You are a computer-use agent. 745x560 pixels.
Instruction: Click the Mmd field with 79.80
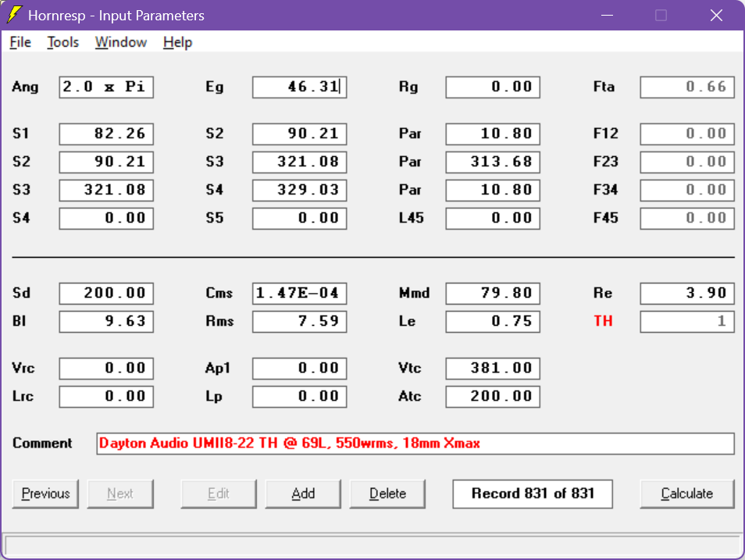[x=493, y=294]
